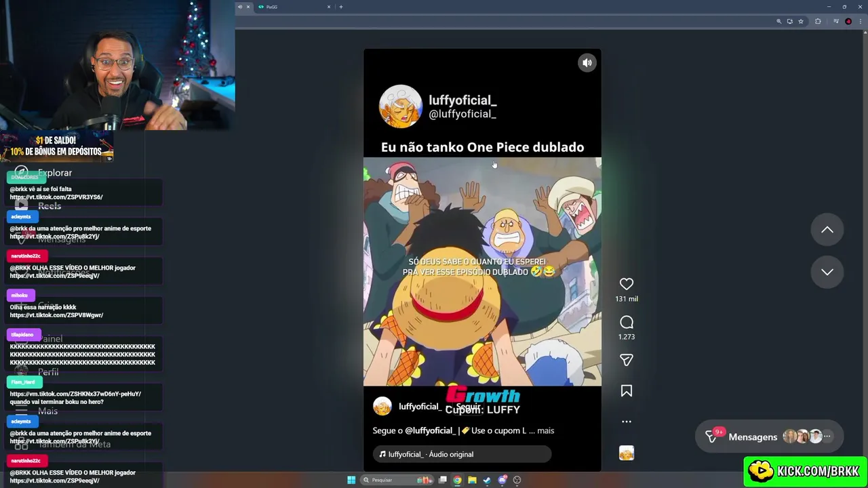Click the zoom magnifier icon in address bar
The height and width of the screenshot is (488, 868).
click(778, 22)
